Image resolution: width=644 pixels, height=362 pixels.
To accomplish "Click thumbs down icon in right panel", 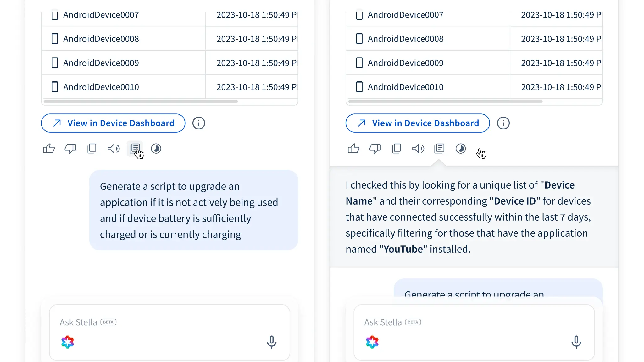I will point(375,149).
